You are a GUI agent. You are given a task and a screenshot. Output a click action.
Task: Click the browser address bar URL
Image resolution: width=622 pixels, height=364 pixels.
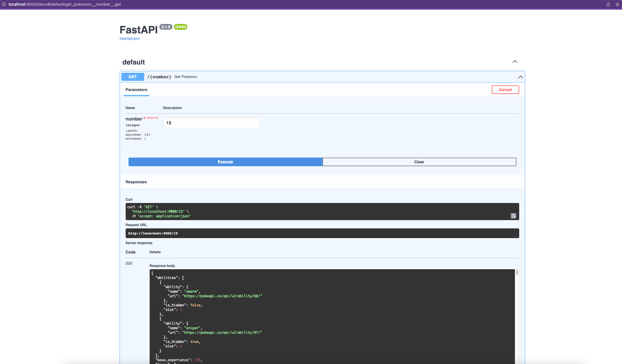tap(65, 4)
